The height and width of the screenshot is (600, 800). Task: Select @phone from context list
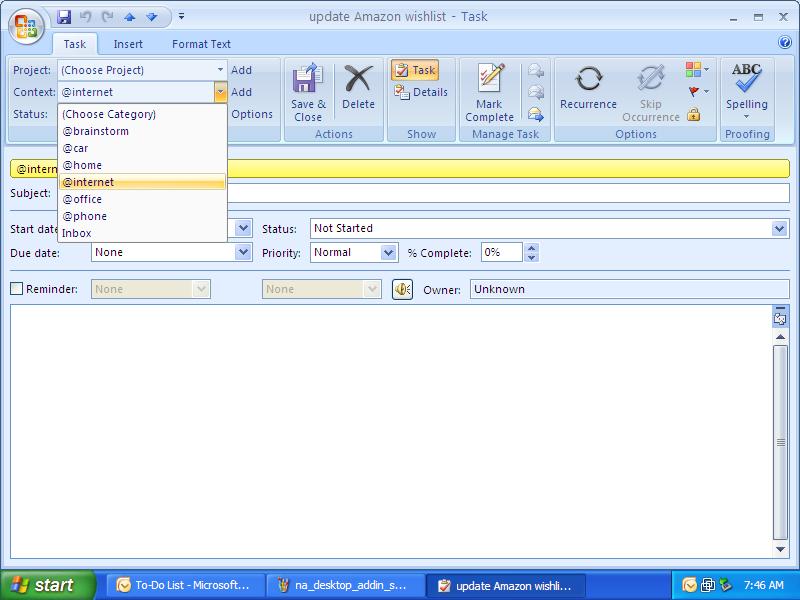tap(142, 216)
